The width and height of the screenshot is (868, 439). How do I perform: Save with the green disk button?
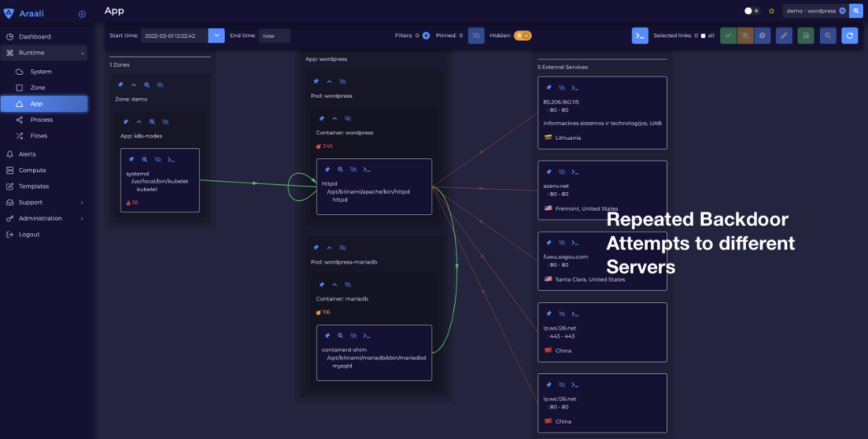tap(806, 35)
